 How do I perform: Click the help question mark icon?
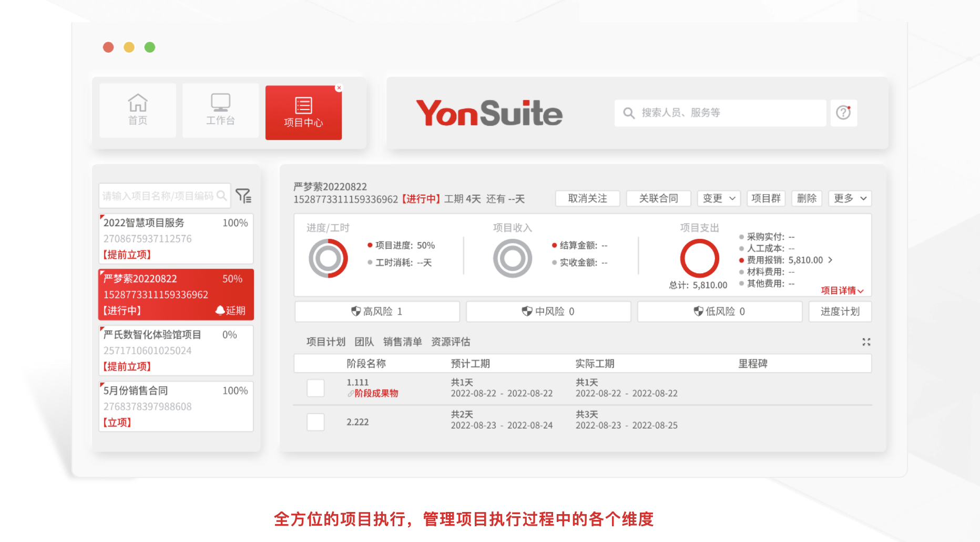(843, 113)
